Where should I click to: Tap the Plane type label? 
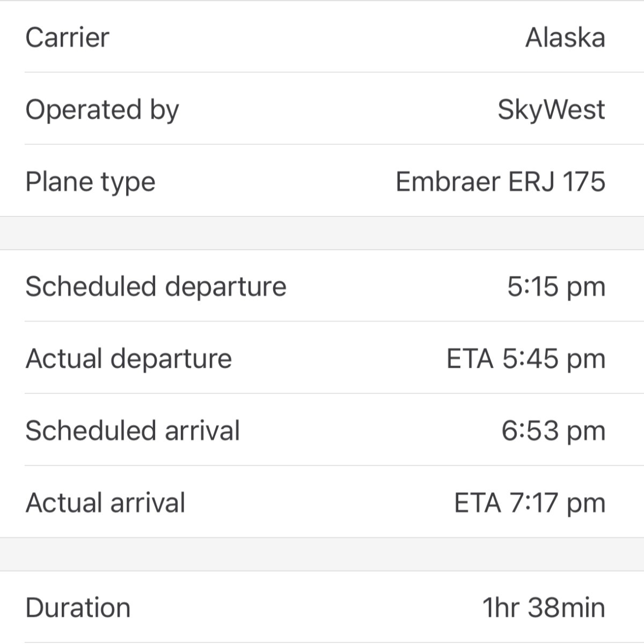[x=90, y=182]
